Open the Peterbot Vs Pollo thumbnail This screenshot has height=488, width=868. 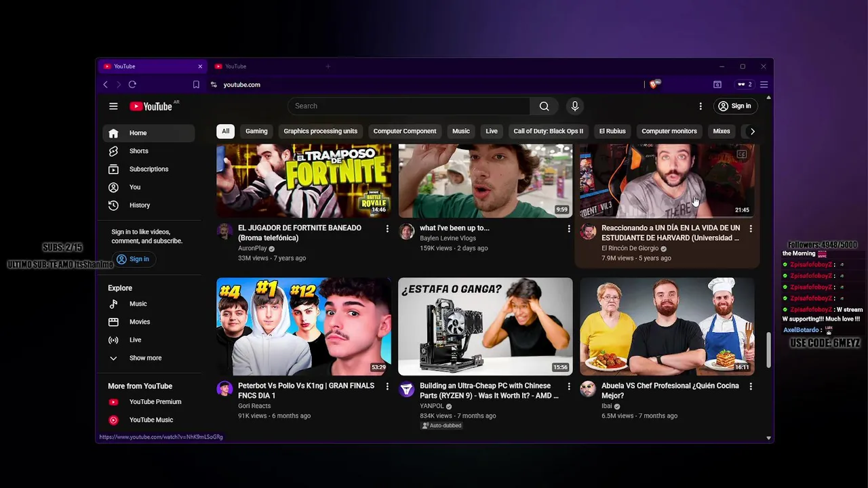pyautogui.click(x=304, y=327)
